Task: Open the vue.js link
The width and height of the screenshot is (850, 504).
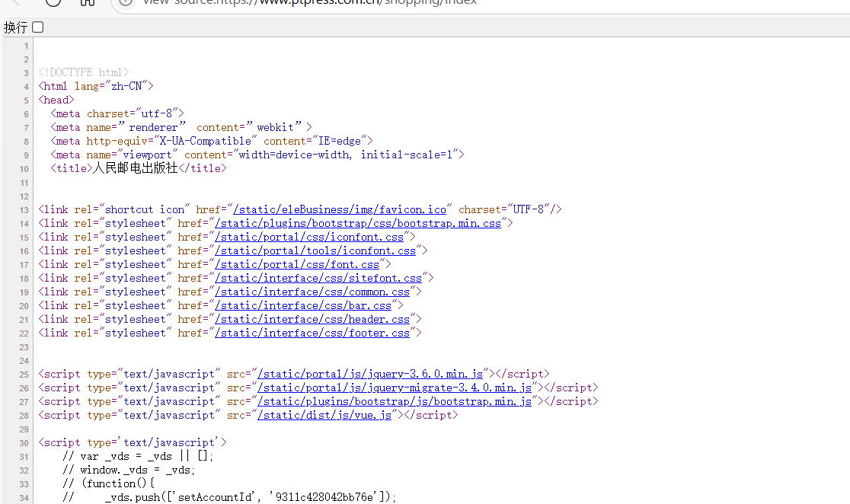Action: [324, 415]
